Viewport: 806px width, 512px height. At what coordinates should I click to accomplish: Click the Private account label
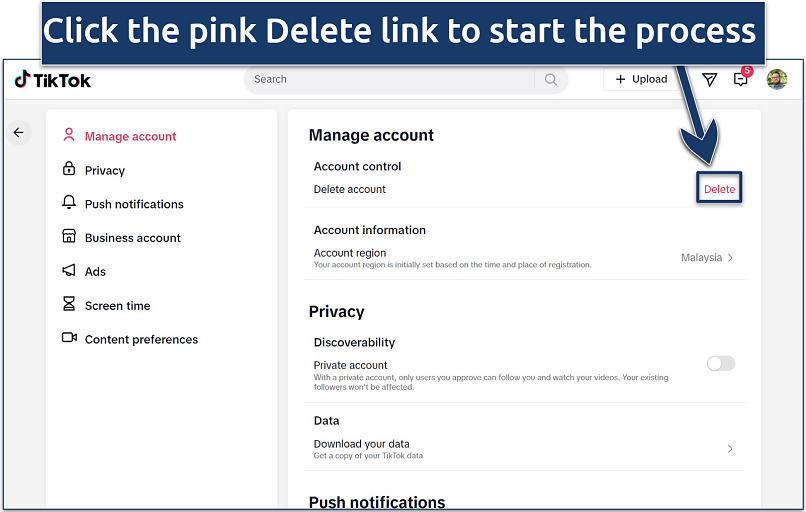(x=350, y=365)
